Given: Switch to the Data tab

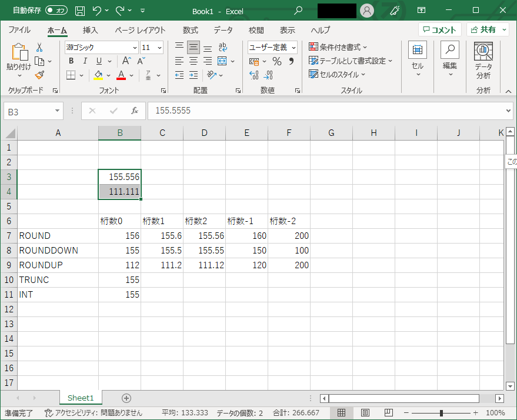Looking at the screenshot, I should 223,30.
